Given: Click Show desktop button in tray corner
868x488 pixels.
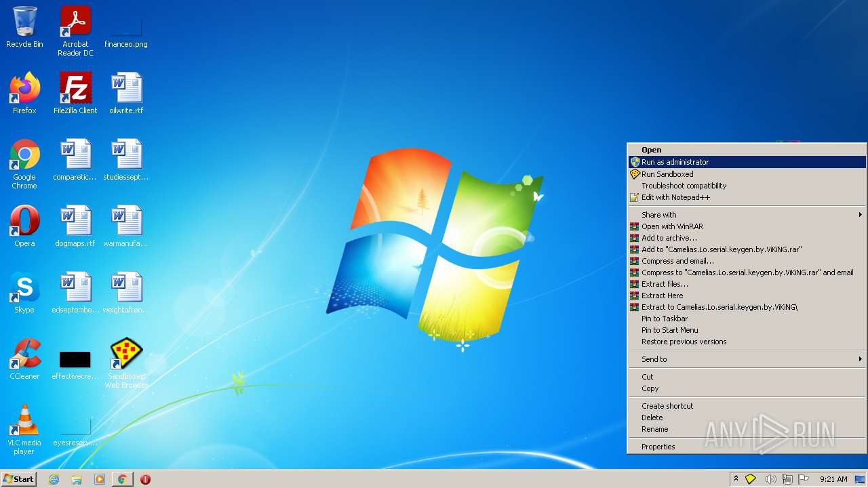Looking at the screenshot, I should [860, 479].
